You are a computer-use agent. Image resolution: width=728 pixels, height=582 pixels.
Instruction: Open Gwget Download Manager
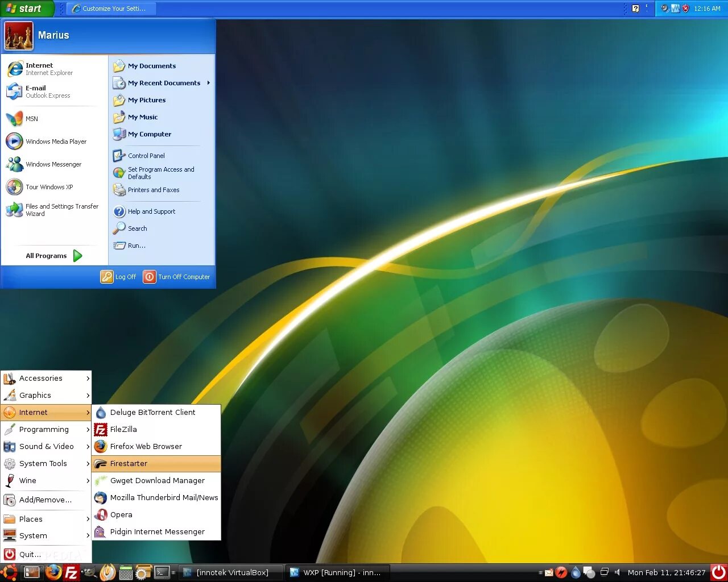[x=156, y=481]
